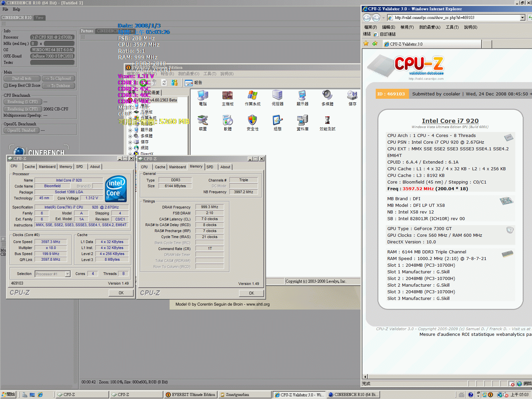
Task: Click the Rendering (x CPU) button
Action: [x=23, y=109]
